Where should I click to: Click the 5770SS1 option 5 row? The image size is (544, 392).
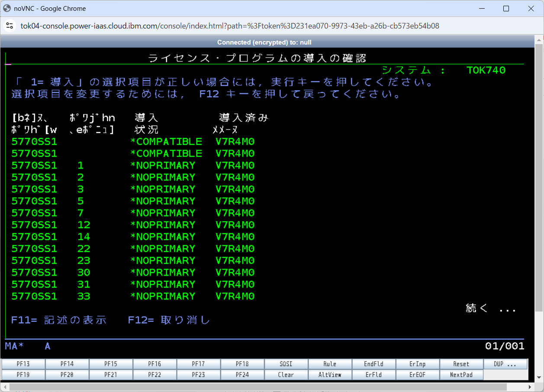(x=133, y=201)
